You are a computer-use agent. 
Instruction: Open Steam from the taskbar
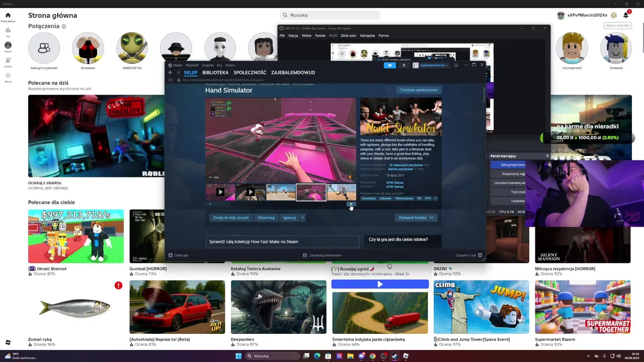(394, 356)
